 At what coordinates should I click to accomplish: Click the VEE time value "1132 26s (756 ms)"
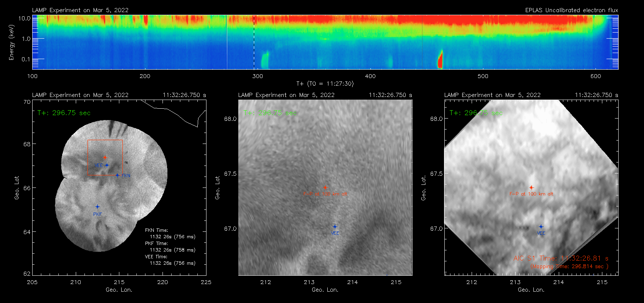pos(173,263)
